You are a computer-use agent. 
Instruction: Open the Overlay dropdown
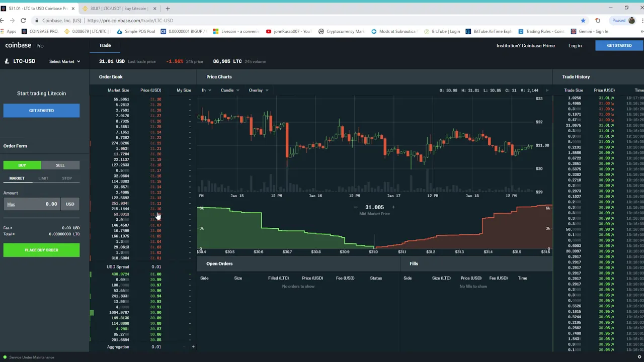pyautogui.click(x=258, y=90)
